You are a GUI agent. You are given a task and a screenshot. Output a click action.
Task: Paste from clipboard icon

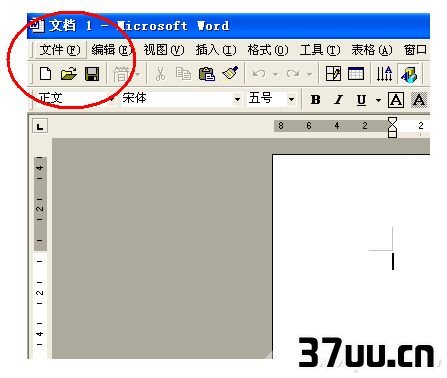207,74
